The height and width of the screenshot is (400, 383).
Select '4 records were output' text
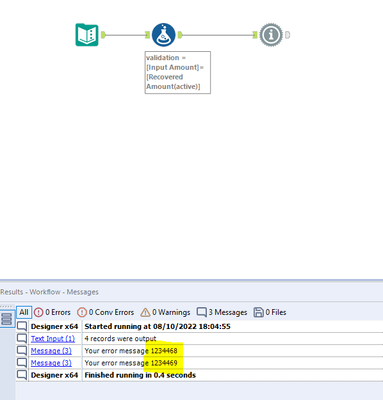(120, 339)
